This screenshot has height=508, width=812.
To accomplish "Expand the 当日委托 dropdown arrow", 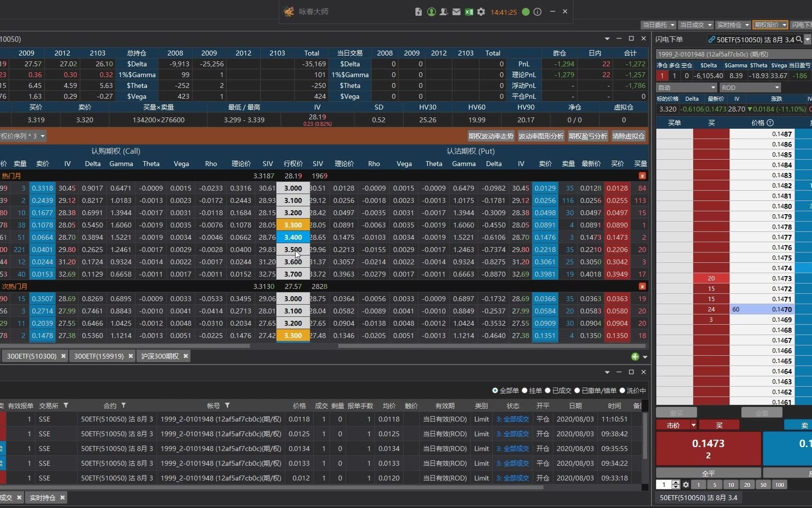I will pyautogui.click(x=673, y=25).
